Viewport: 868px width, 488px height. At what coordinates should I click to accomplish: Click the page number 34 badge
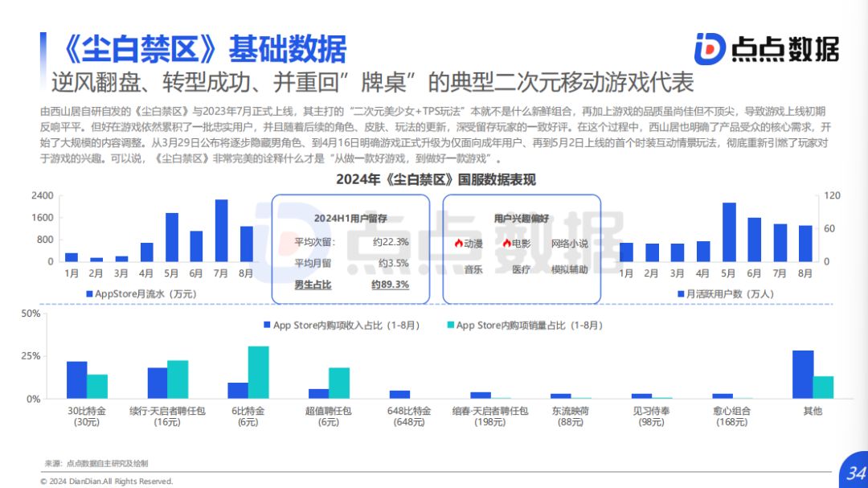click(x=854, y=471)
